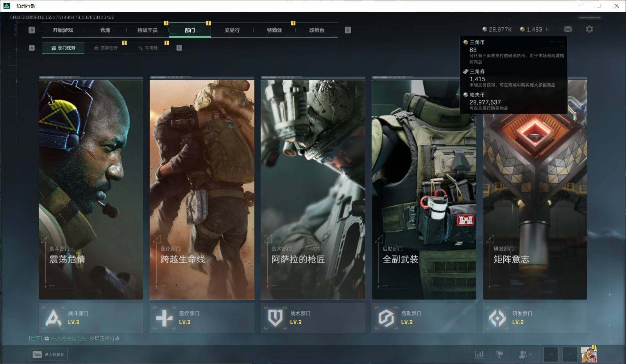Click the CN UID text at top-left
The height and width of the screenshot is (364, 626).
point(62,17)
